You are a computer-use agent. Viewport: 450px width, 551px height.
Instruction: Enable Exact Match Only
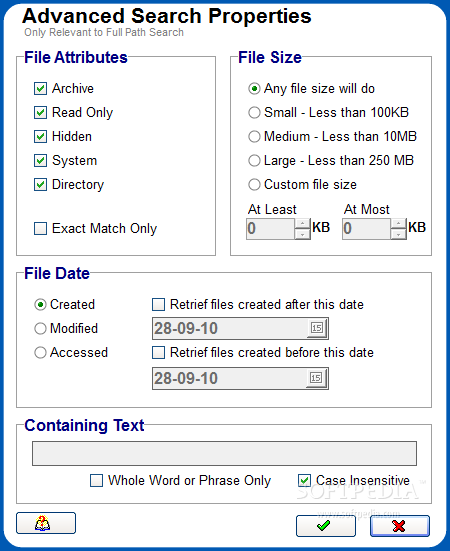[40, 228]
